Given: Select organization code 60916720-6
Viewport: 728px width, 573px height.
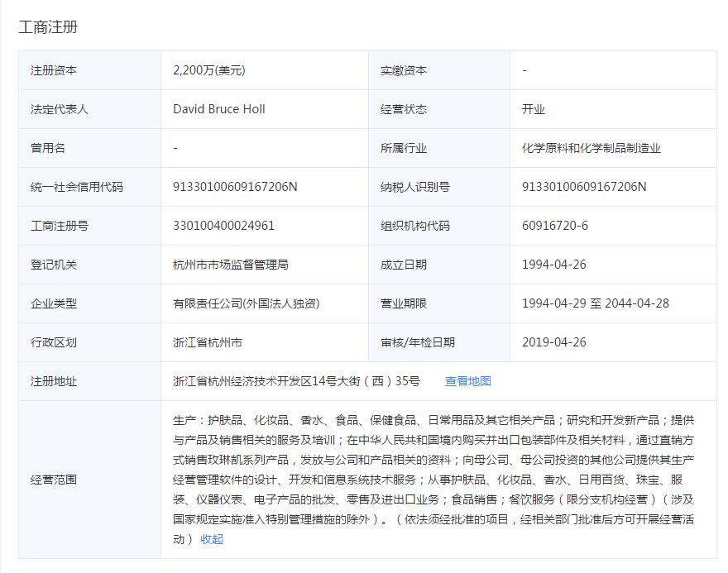Looking at the screenshot, I should 555,226.
